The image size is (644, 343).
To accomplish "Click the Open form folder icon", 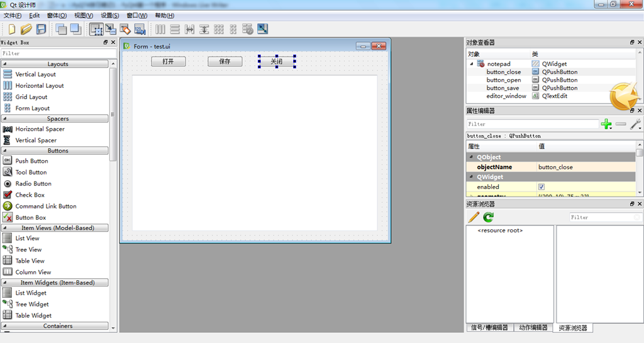I will (x=26, y=29).
